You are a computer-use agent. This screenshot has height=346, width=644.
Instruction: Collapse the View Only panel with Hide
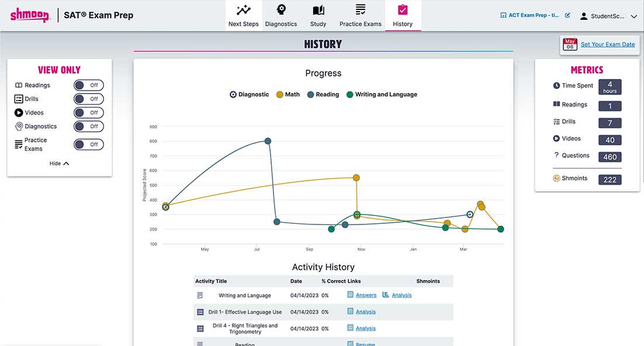pyautogui.click(x=59, y=164)
